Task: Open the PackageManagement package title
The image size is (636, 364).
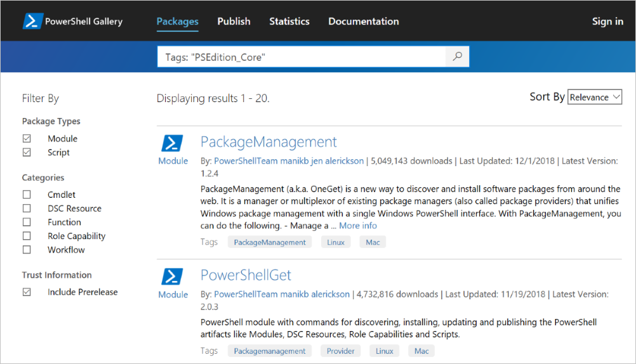Action: point(268,142)
